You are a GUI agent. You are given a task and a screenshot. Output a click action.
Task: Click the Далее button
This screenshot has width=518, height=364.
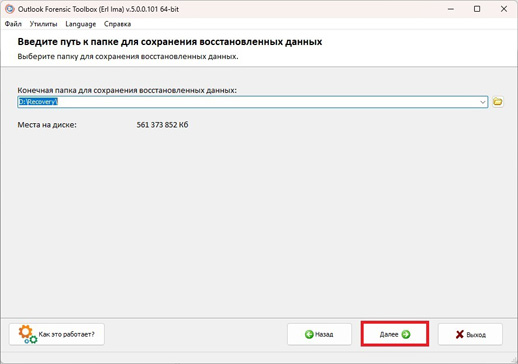click(x=394, y=334)
